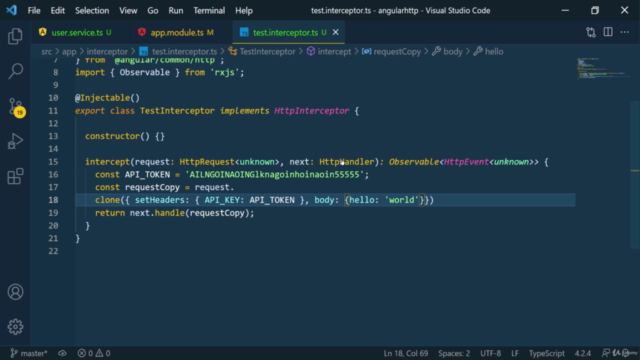This screenshot has width=640, height=360.
Task: Expand the interceptor folder breadcrumb
Action: coord(107,51)
